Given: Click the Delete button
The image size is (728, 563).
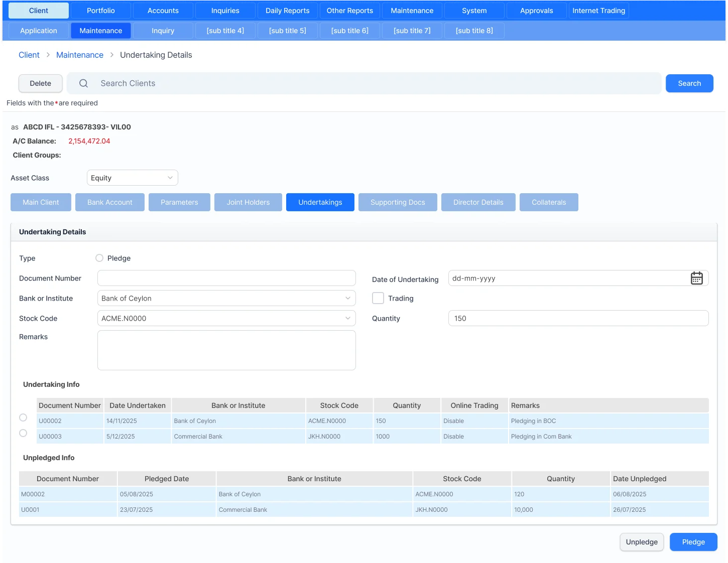Looking at the screenshot, I should coord(41,83).
